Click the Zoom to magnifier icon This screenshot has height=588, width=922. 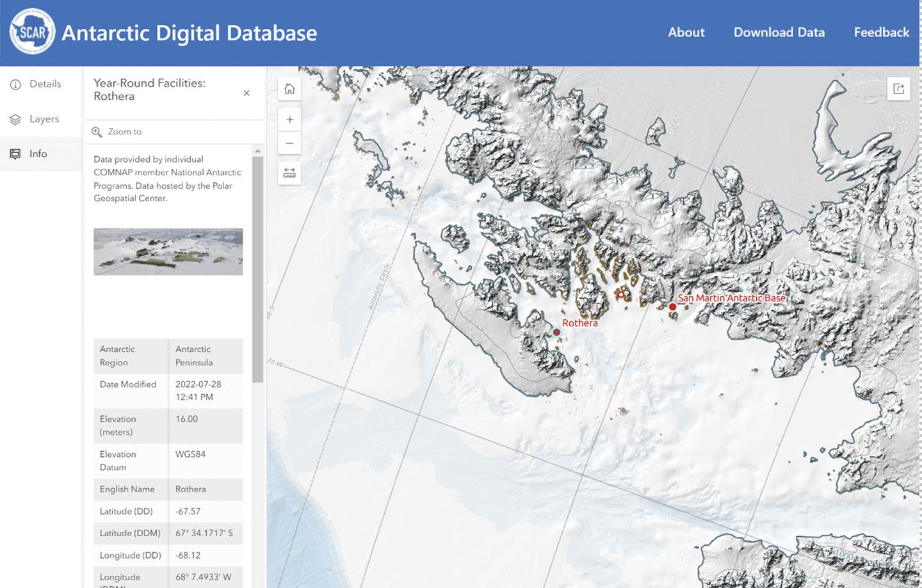click(x=97, y=132)
